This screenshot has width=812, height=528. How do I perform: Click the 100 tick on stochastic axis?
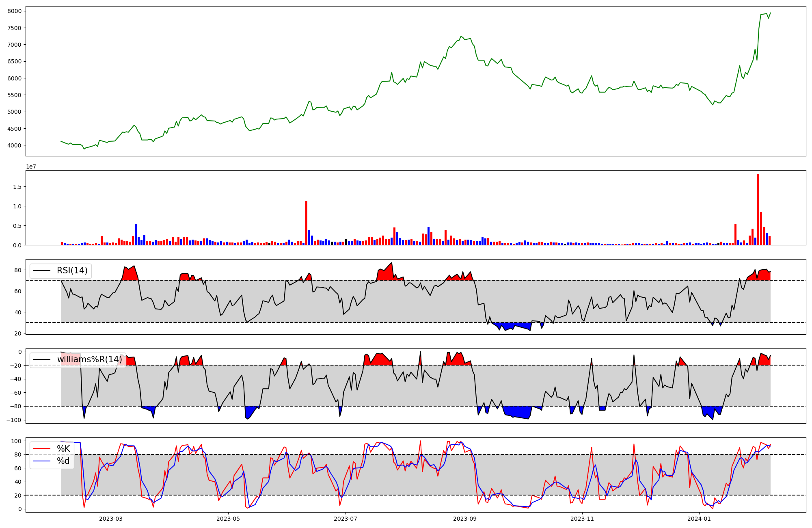[16, 441]
